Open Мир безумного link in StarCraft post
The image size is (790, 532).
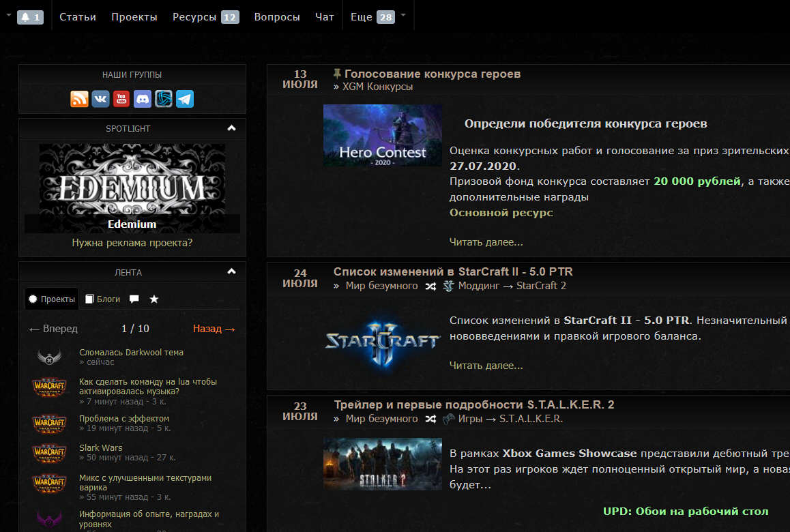[x=381, y=286]
